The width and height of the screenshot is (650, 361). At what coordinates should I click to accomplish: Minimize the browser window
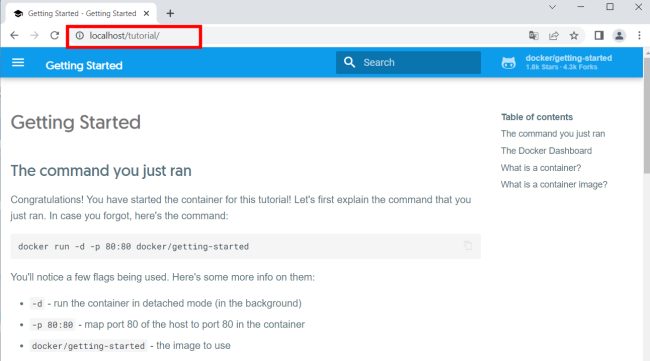click(x=580, y=7)
